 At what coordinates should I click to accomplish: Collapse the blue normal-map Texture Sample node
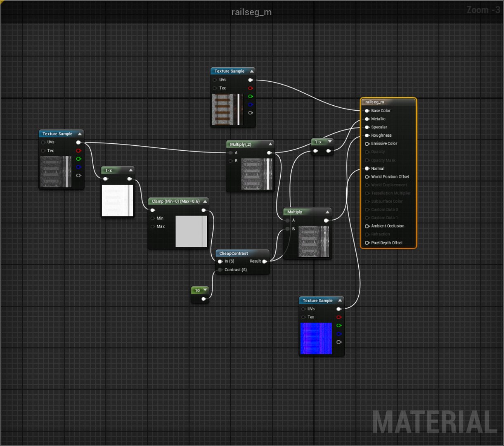coord(340,301)
